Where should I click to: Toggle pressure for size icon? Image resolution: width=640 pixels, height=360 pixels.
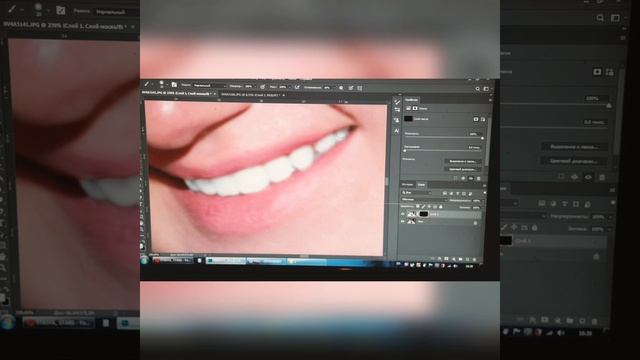[x=350, y=88]
